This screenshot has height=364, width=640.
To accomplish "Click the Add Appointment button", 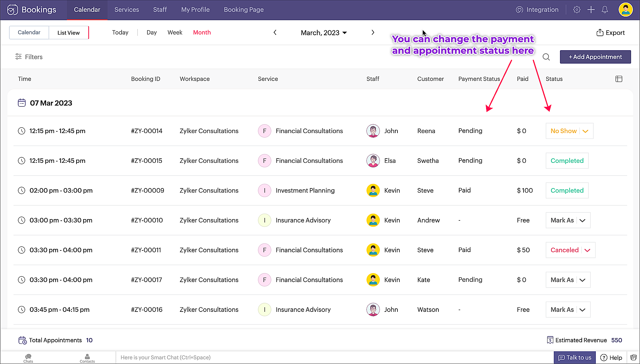I will [595, 57].
